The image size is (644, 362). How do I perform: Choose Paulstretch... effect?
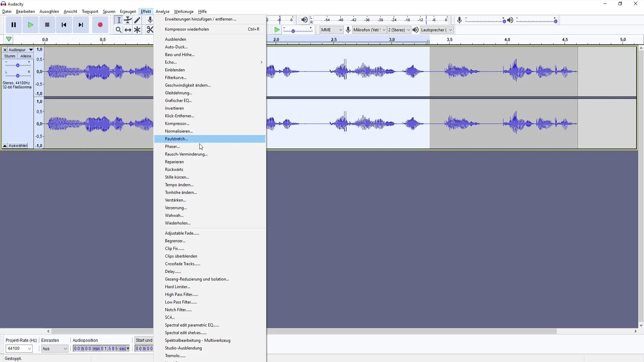[x=210, y=139]
